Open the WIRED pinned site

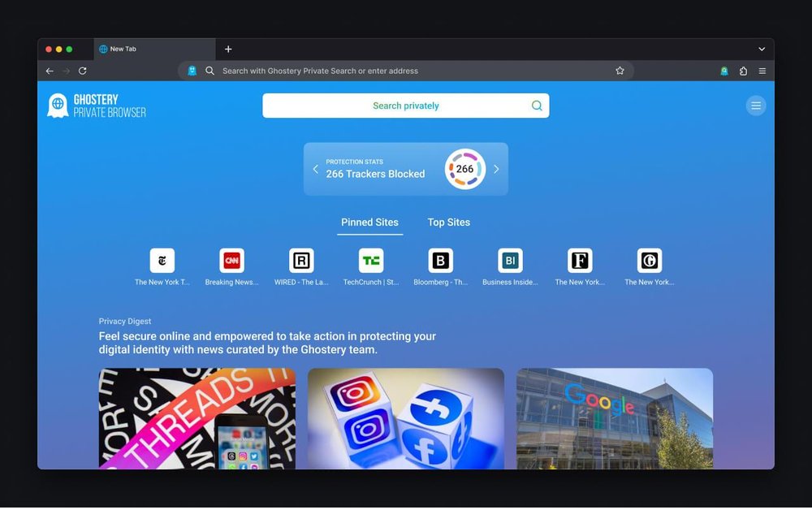tap(301, 267)
